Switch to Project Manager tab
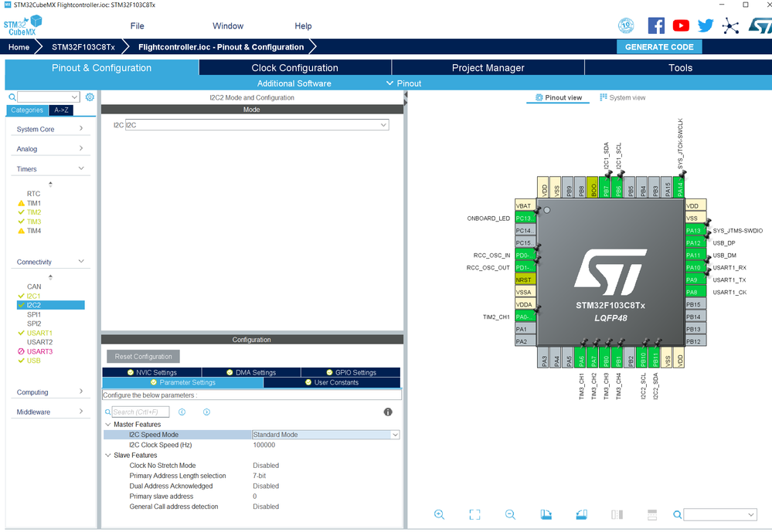This screenshot has height=532, width=772. pos(488,67)
